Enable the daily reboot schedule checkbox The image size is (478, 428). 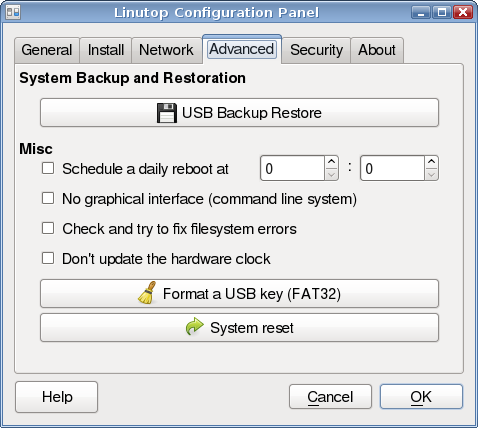pyautogui.click(x=48, y=168)
